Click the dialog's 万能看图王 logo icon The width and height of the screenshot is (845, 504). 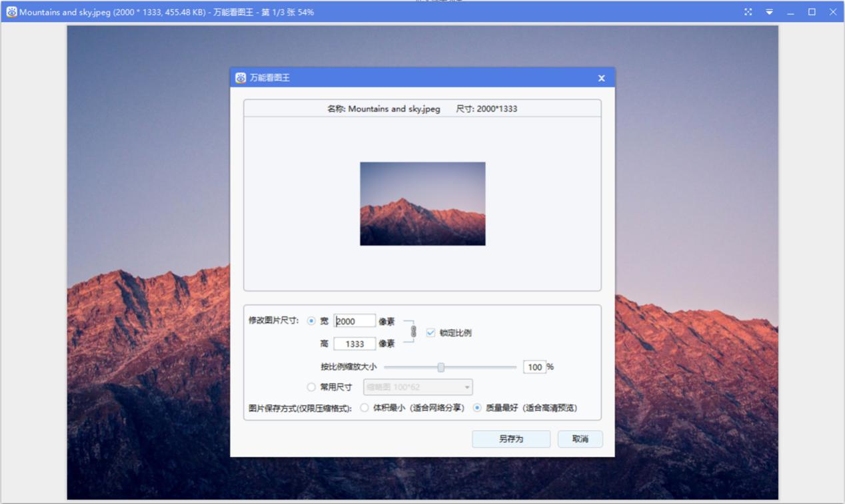(x=241, y=78)
